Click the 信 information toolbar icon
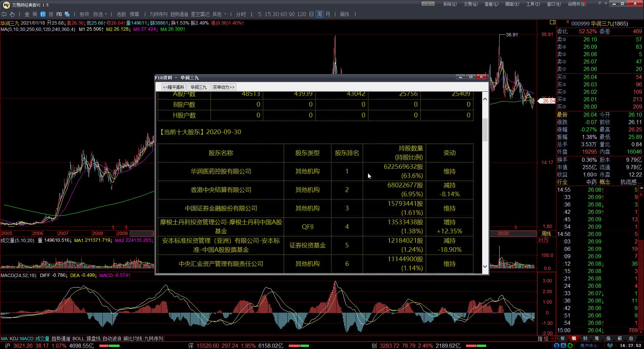The image size is (644, 349). tap(51, 14)
